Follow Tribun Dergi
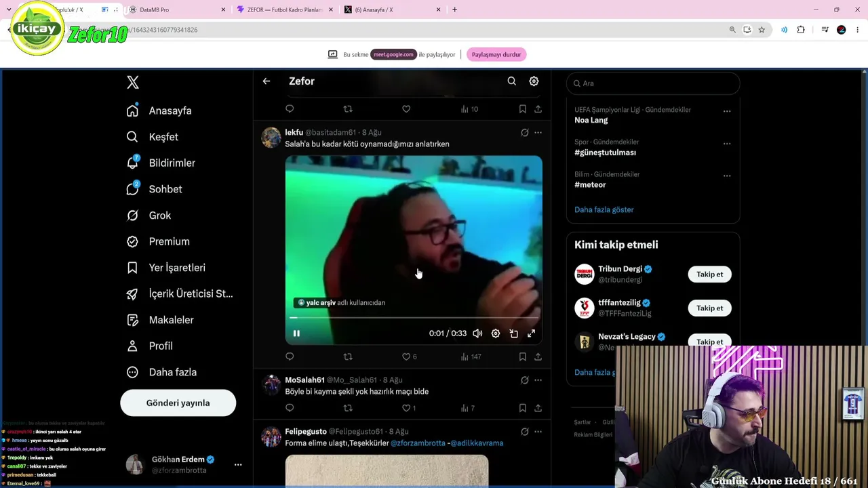The height and width of the screenshot is (488, 868). coord(710,274)
